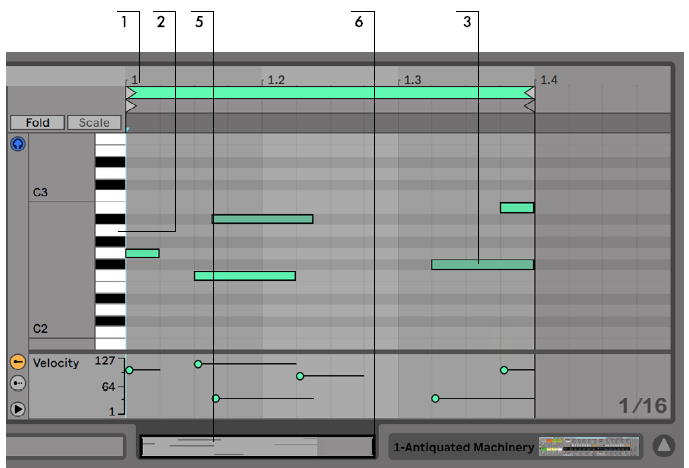This screenshot has height=468, width=689.
Task: Click the 1.2 position on the time ruler
Action: point(275,79)
